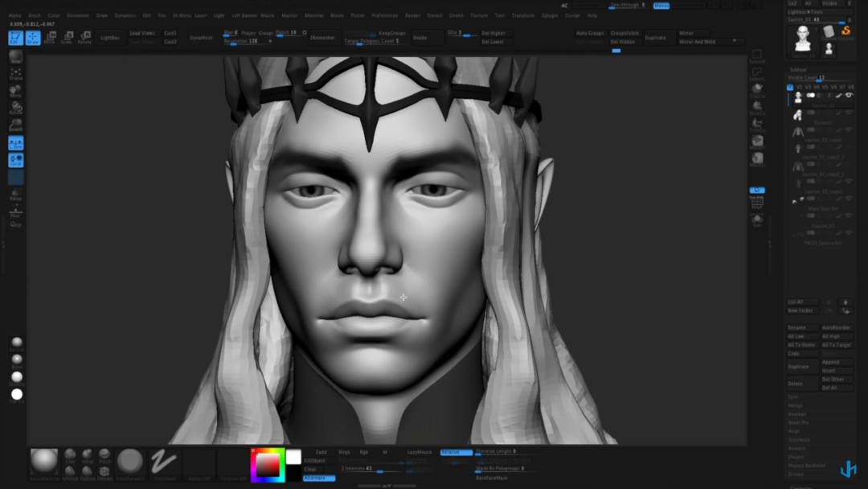This screenshot has height=489, width=868.
Task: Switch to the Scale gizmo icon
Action: [67, 38]
